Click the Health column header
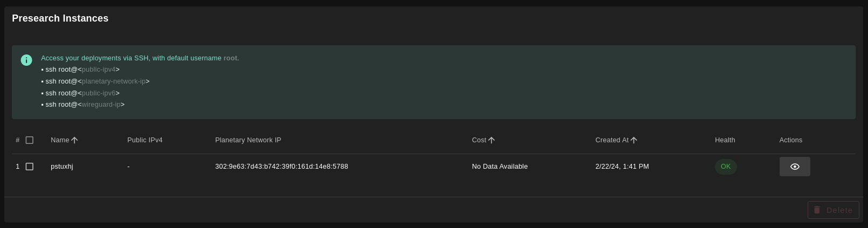 coord(725,140)
